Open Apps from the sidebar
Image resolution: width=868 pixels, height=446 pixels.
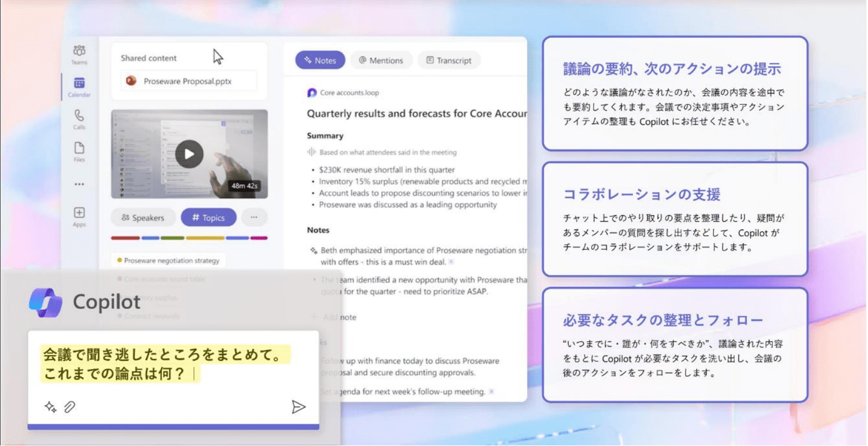(79, 217)
